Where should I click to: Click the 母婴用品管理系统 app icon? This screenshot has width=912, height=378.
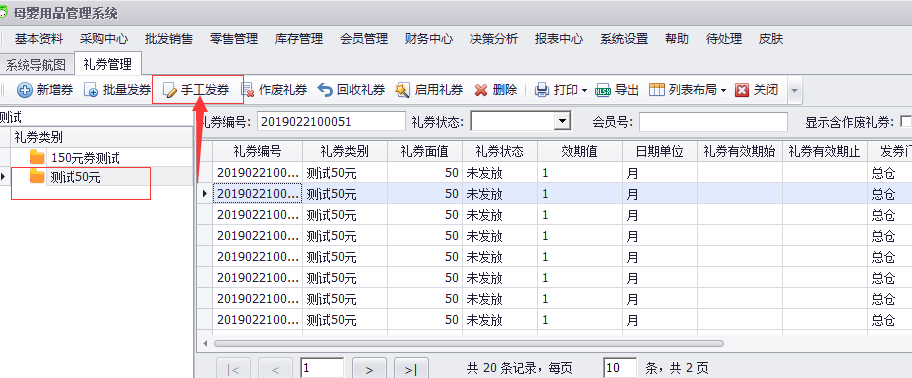tap(3, 12)
